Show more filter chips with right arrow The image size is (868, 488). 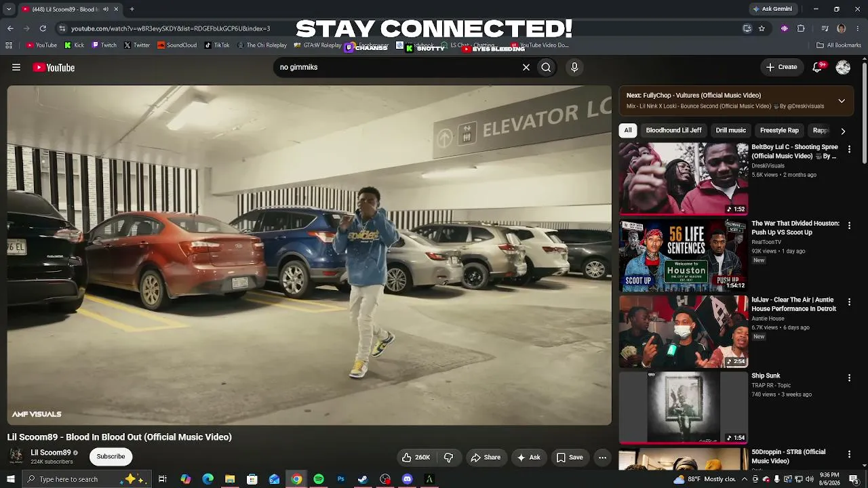tap(843, 131)
